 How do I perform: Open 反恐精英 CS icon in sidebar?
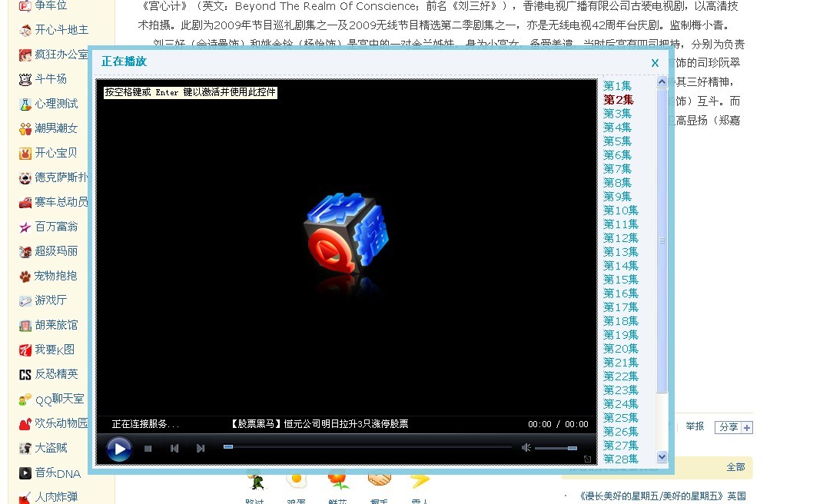tap(25, 375)
